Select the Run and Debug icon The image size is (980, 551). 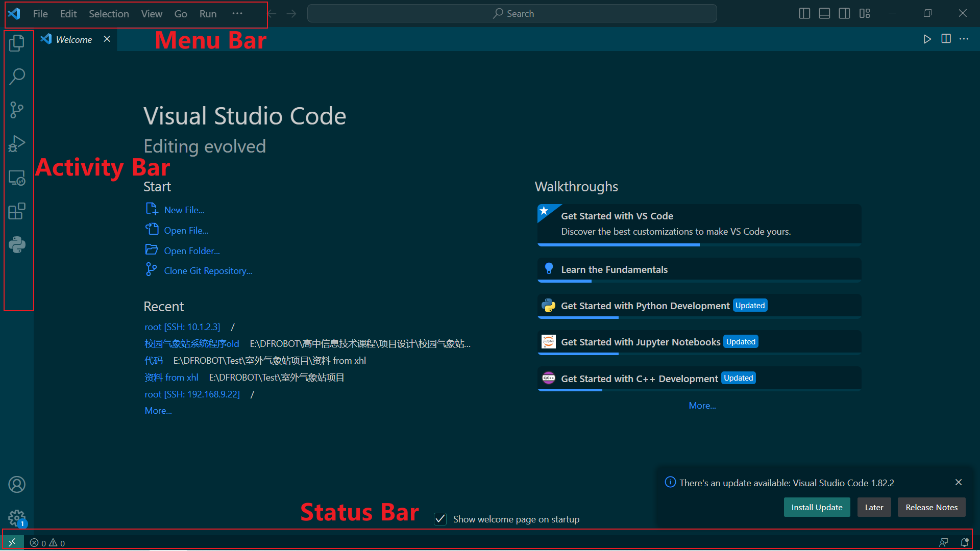tap(17, 143)
